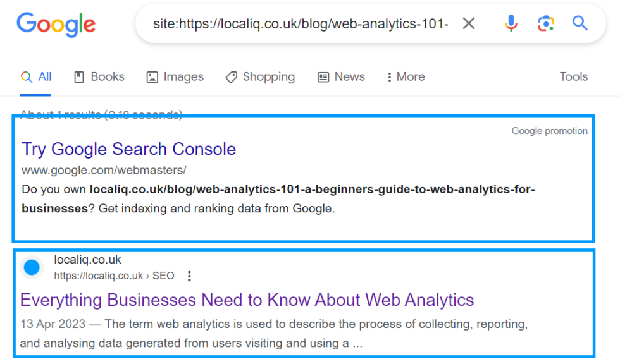
Task: Open the Tools options
Action: (x=573, y=76)
